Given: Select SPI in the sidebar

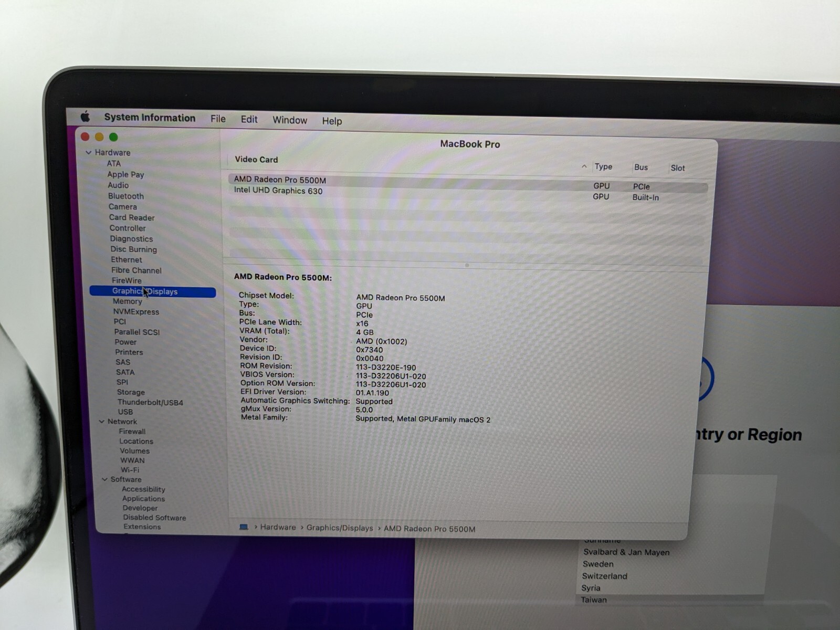Looking at the screenshot, I should click(122, 382).
